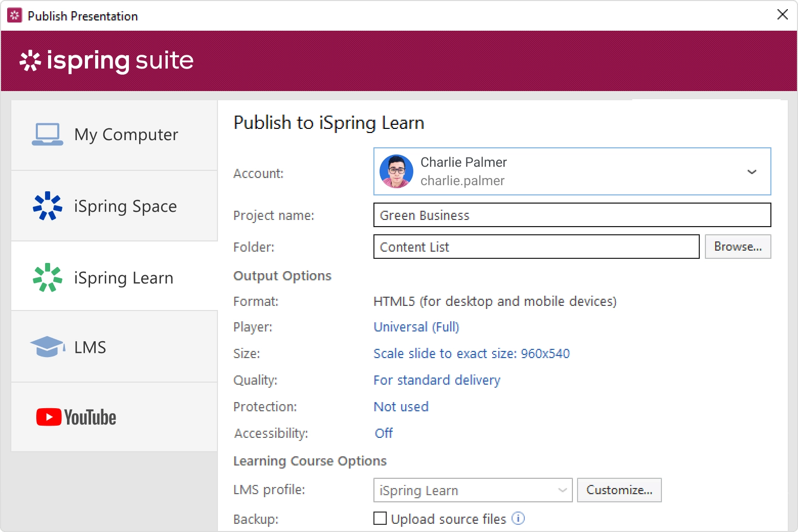Click the green iSpring Learn icon
This screenshot has height=532, width=798.
click(47, 277)
